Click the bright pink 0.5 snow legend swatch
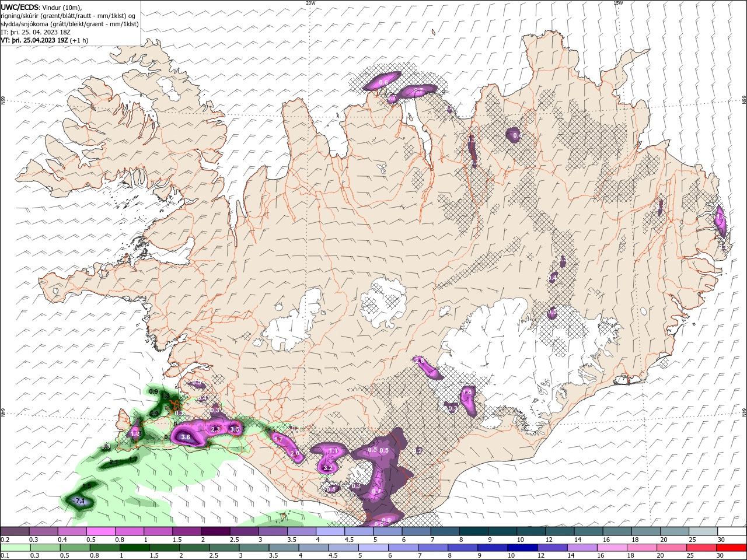Viewport: 747px width, 560px height. 101,531
